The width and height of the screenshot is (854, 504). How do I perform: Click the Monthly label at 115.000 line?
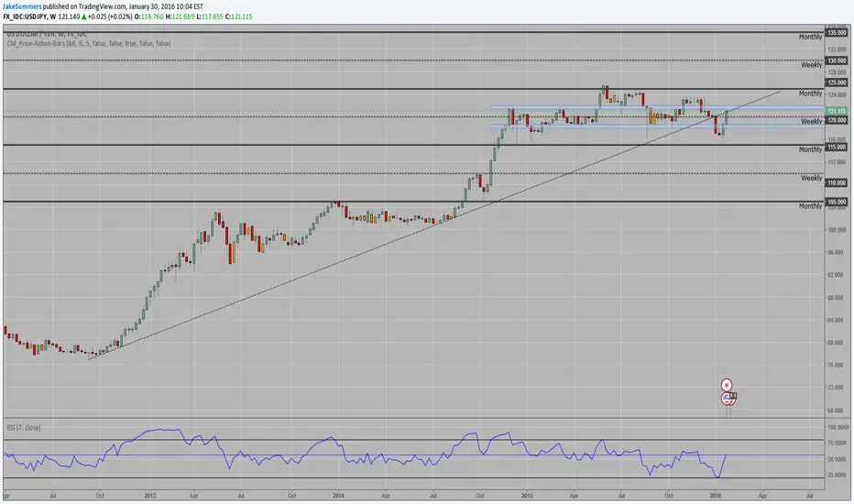[810, 149]
